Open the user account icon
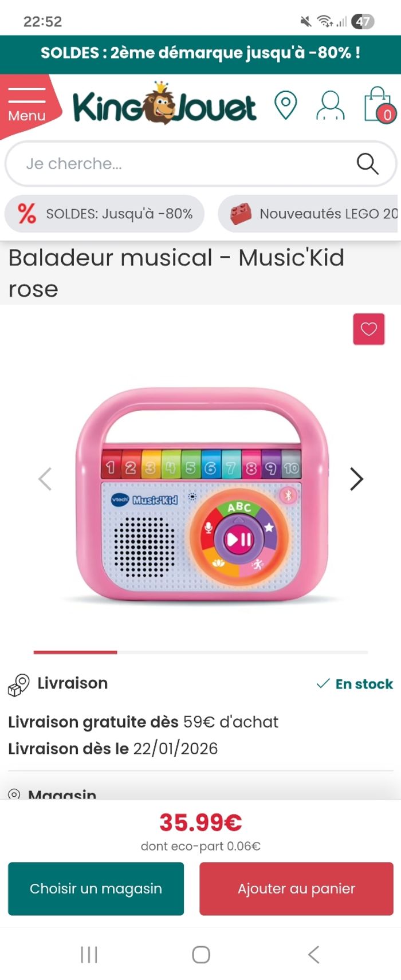The image size is (401, 980). click(331, 105)
